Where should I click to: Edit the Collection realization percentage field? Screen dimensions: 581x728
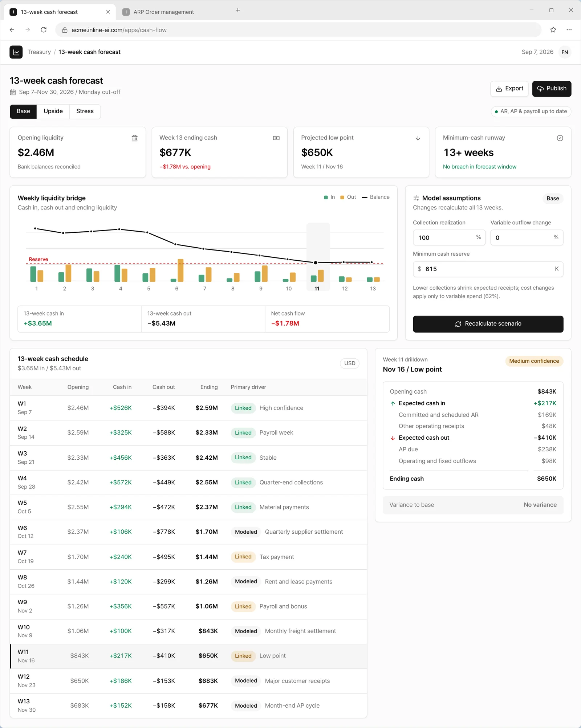click(449, 237)
